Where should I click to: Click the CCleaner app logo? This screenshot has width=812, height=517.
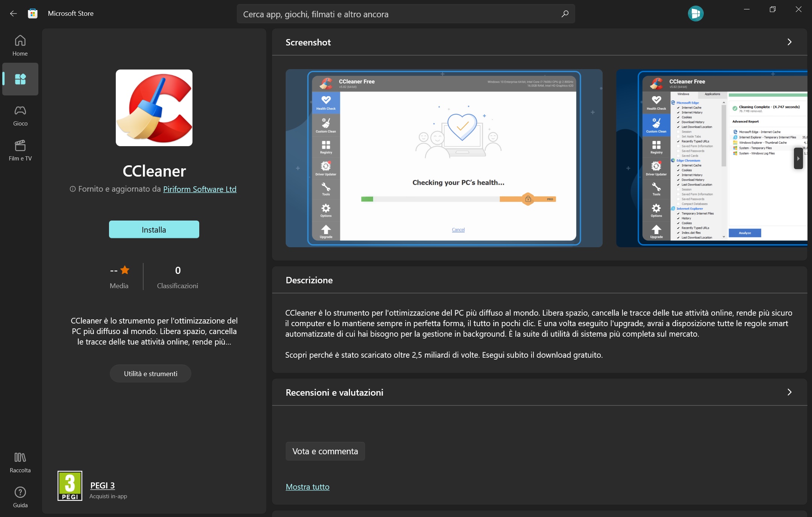coord(154,108)
